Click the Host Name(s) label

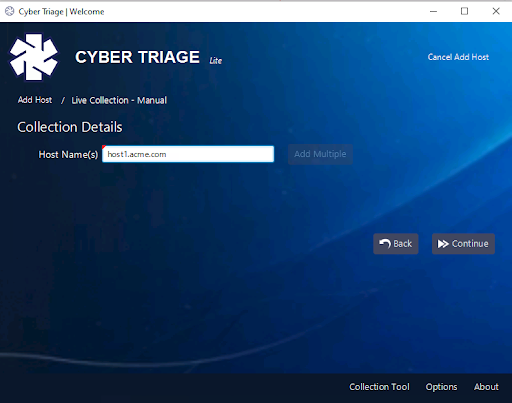click(x=68, y=155)
